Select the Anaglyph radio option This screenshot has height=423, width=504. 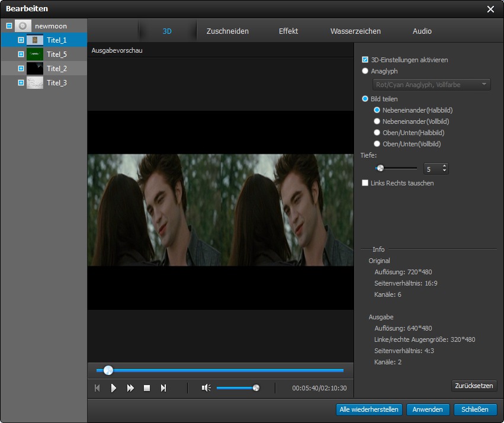pyautogui.click(x=365, y=70)
